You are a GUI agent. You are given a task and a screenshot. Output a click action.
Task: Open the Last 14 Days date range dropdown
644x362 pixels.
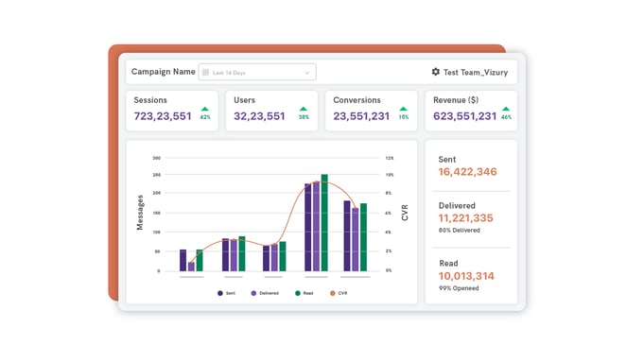(x=257, y=72)
